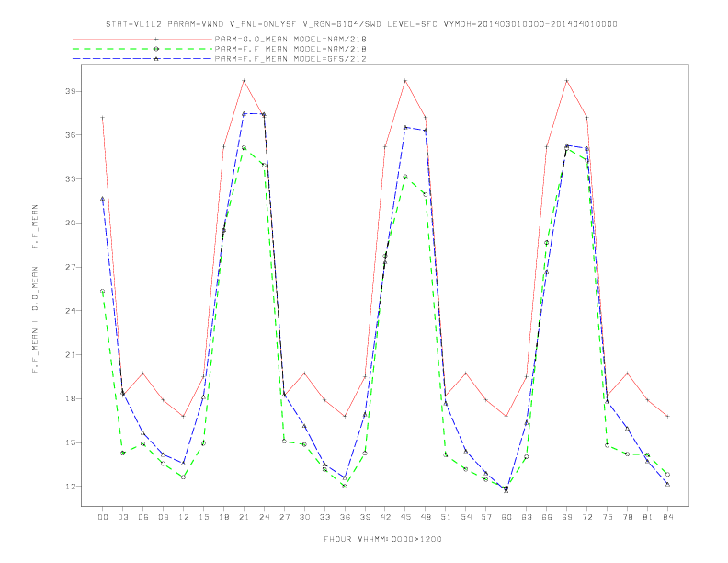Click the x-axis forecast hour label 84
Image resolution: width=728 pixels, height=563 pixels.
click(x=667, y=517)
